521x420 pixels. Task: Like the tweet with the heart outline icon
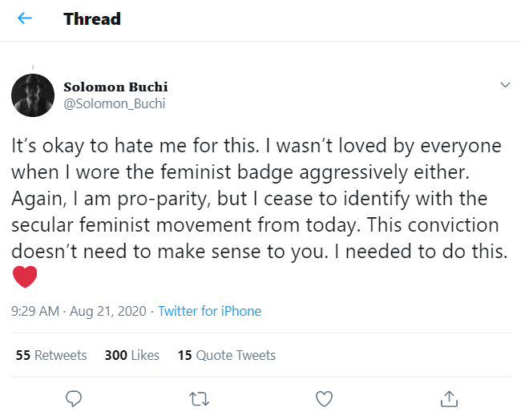[x=324, y=398]
